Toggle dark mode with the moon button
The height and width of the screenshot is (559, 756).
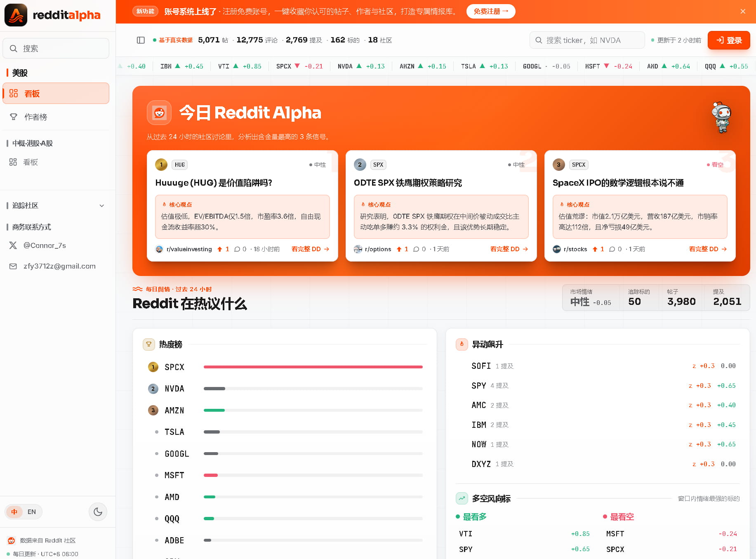pos(98,512)
